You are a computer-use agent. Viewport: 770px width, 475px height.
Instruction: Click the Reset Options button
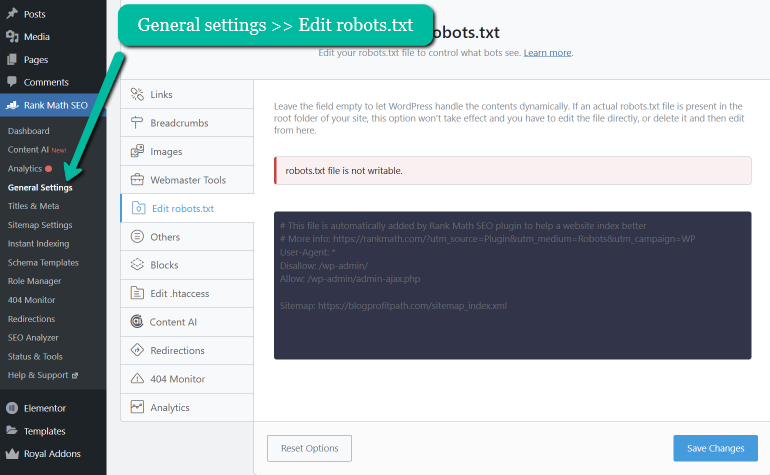(309, 448)
